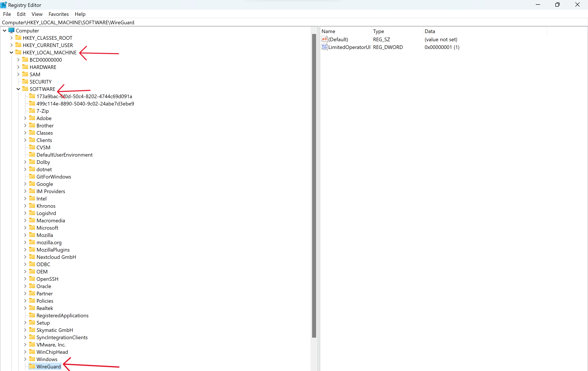588x371 pixels.
Task: Click the tree pane vertical scrollbar
Action: click(x=314, y=186)
